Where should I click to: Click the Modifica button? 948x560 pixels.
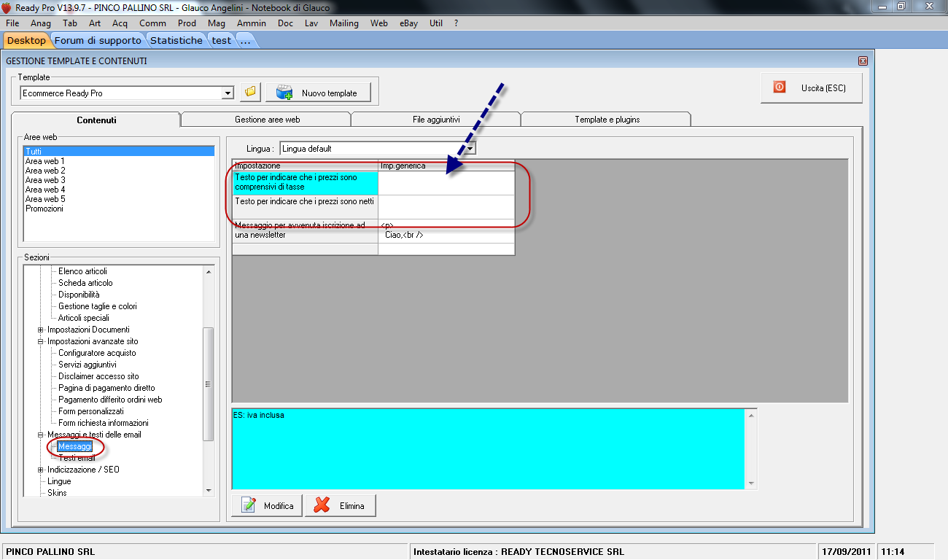(267, 506)
